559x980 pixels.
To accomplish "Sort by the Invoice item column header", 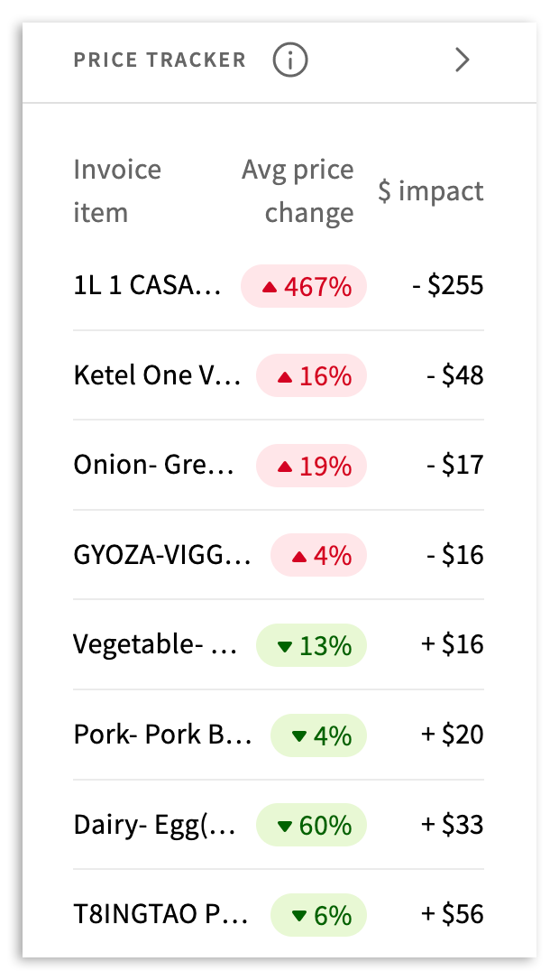I will pyautogui.click(x=117, y=191).
